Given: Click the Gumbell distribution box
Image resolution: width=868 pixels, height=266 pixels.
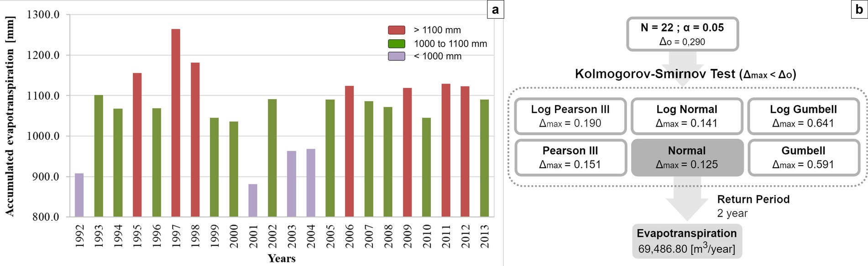Looking at the screenshot, I should tap(803, 158).
